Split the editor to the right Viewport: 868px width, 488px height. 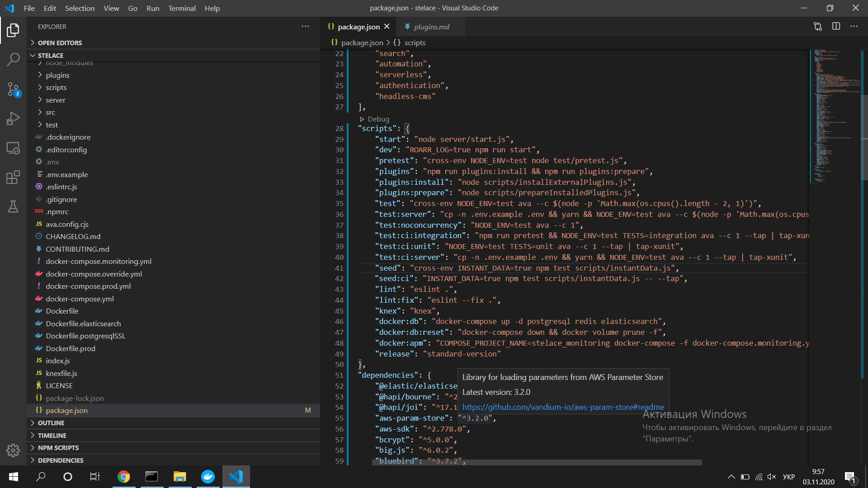(x=836, y=27)
